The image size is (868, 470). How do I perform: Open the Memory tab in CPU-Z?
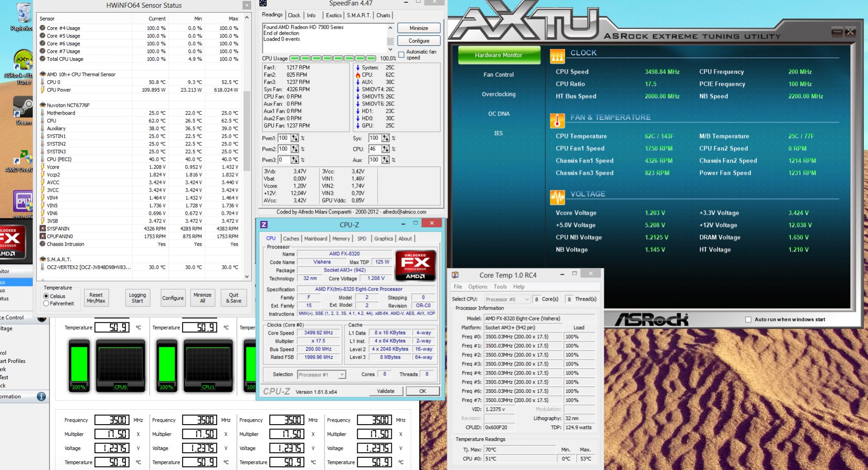(341, 238)
